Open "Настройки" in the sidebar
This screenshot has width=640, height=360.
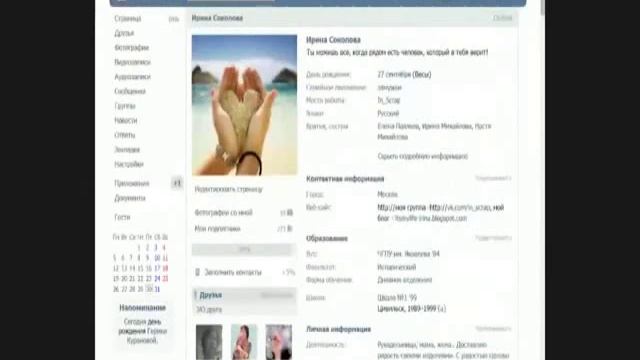point(129,164)
